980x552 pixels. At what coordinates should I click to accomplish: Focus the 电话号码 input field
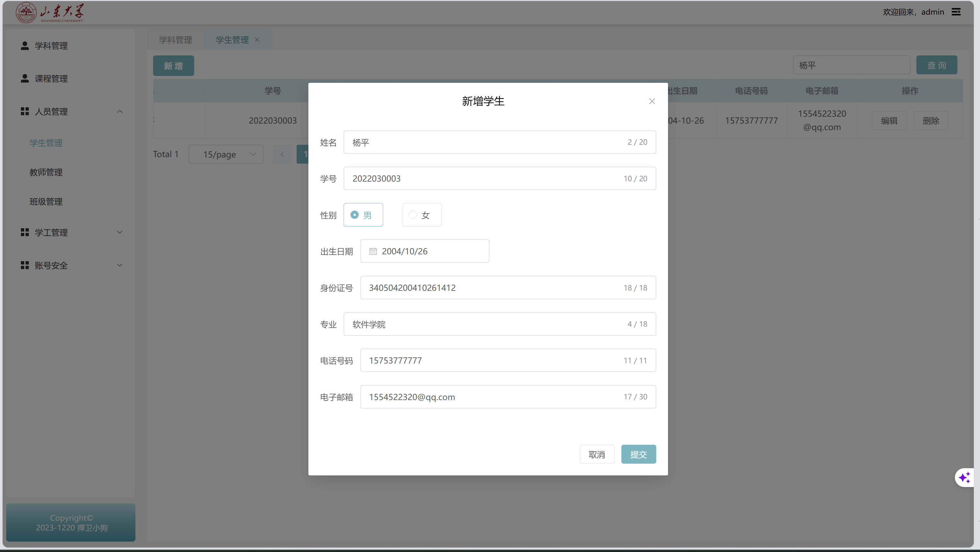(508, 360)
